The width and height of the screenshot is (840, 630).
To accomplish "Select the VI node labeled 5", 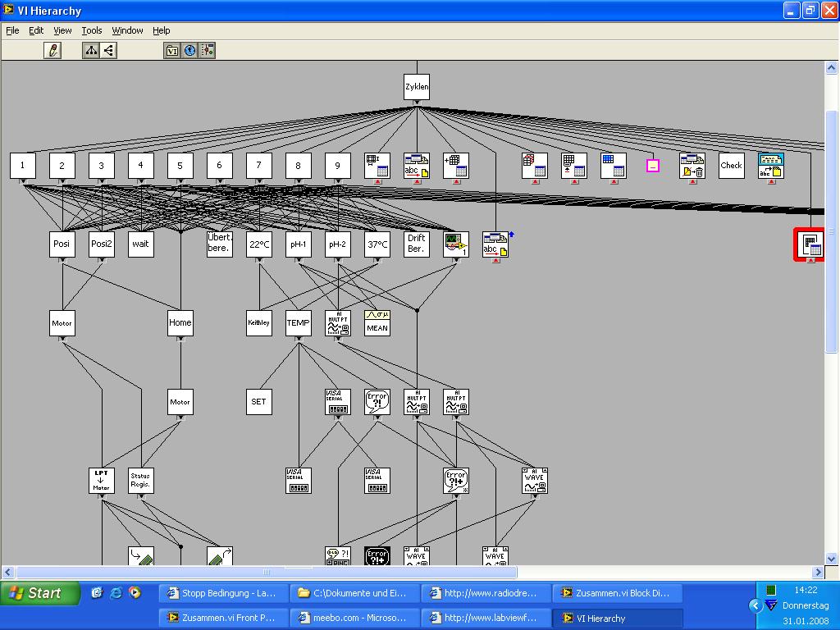I will coord(180,166).
